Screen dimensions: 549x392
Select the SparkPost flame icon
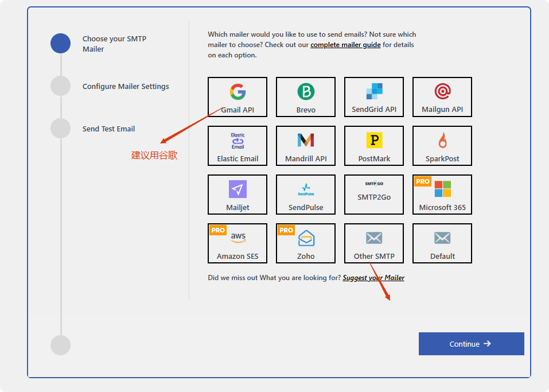[442, 141]
